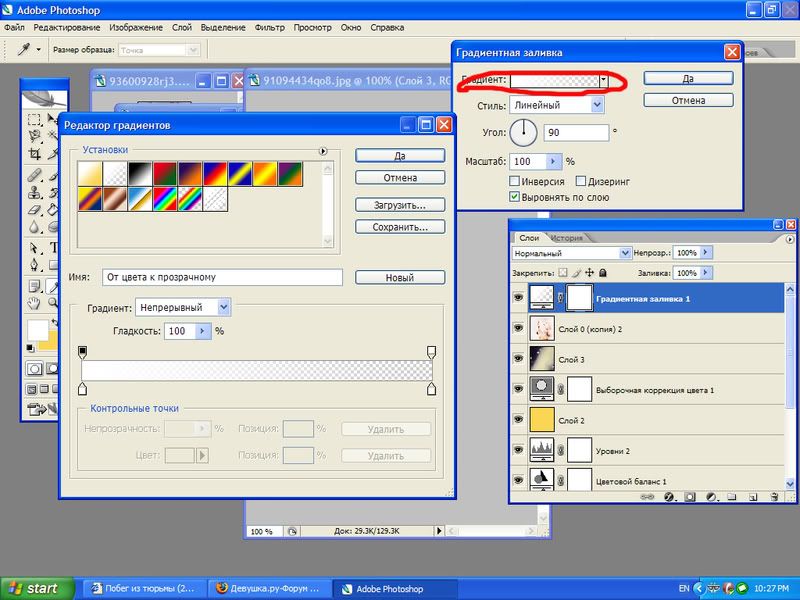Switch to Standard edit mode in toolbox
800x600 pixels.
[34, 368]
